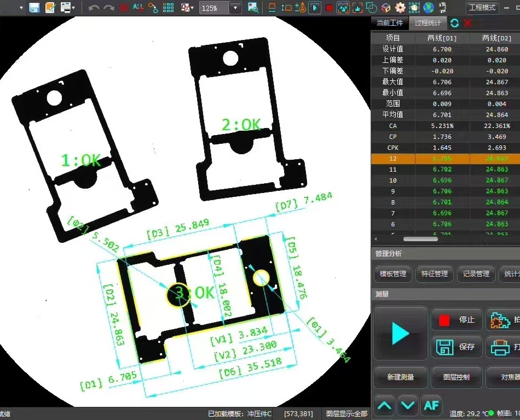
Task: Click the 125% zoom input box
Action: click(214, 8)
